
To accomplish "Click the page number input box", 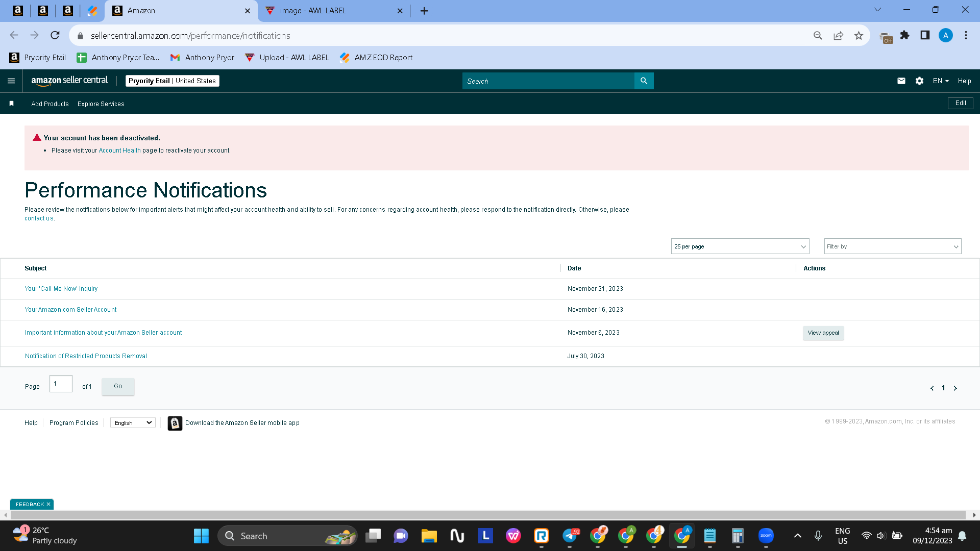I will click(x=61, y=384).
